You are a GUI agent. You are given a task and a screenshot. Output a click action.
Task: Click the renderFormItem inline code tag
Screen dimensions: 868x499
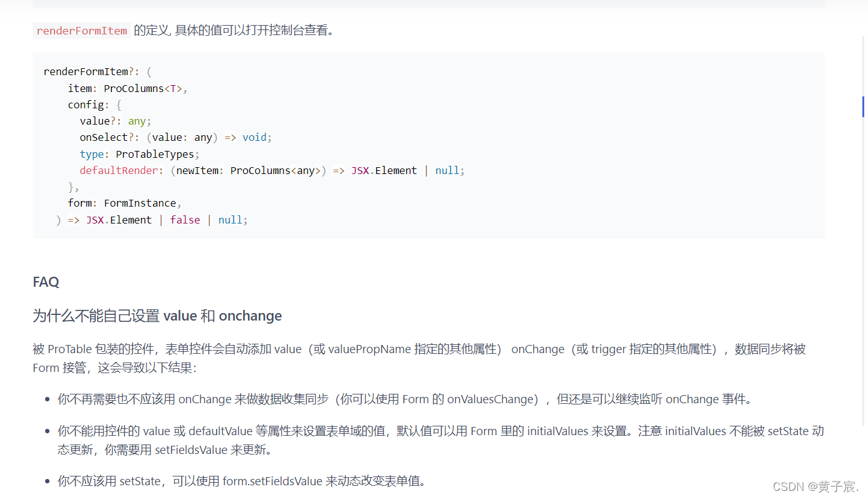tap(81, 30)
